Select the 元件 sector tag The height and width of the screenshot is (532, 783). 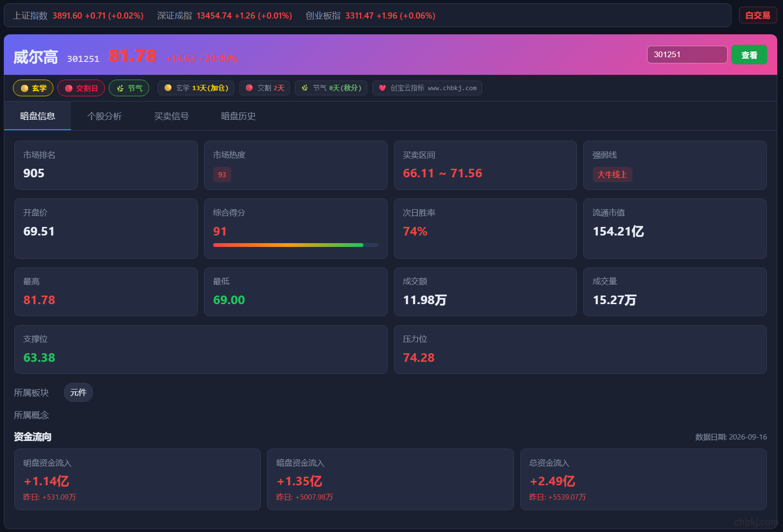(78, 392)
